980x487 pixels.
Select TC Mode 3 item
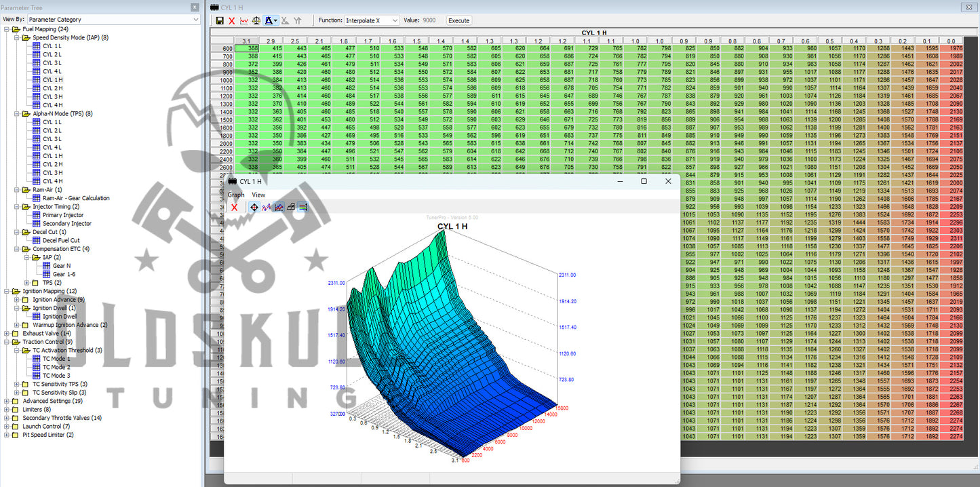coord(56,376)
